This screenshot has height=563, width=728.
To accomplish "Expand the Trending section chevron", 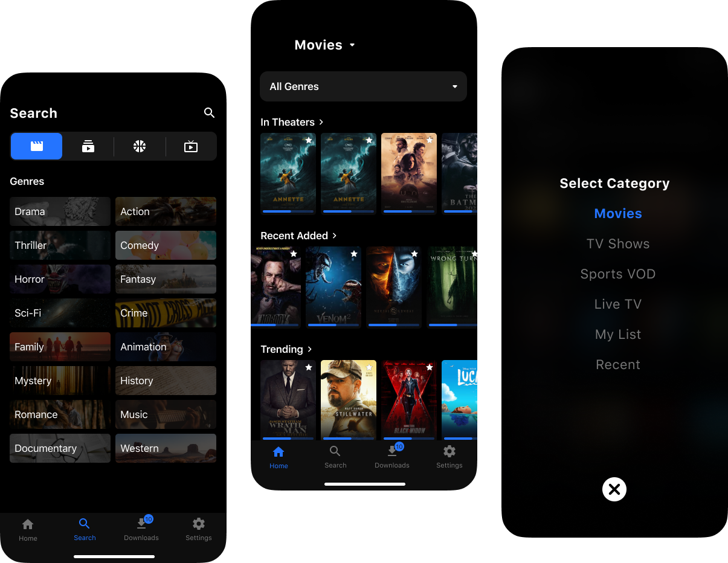I will pos(310,349).
